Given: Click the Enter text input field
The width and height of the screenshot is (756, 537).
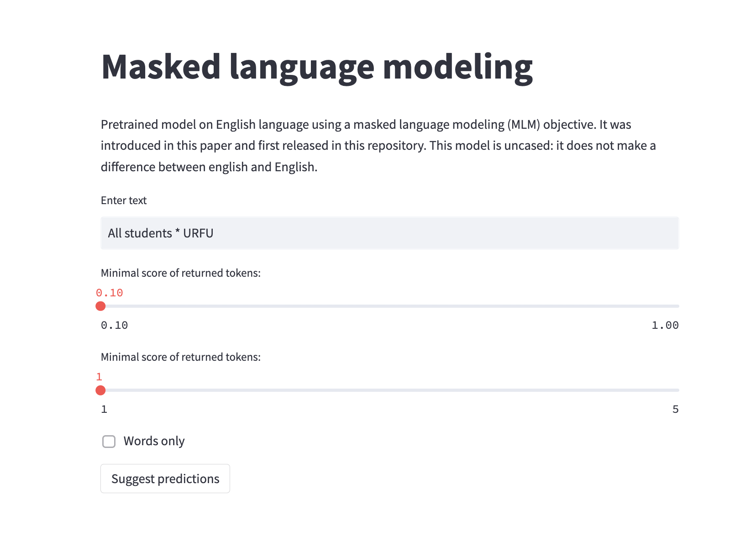Looking at the screenshot, I should pos(389,233).
